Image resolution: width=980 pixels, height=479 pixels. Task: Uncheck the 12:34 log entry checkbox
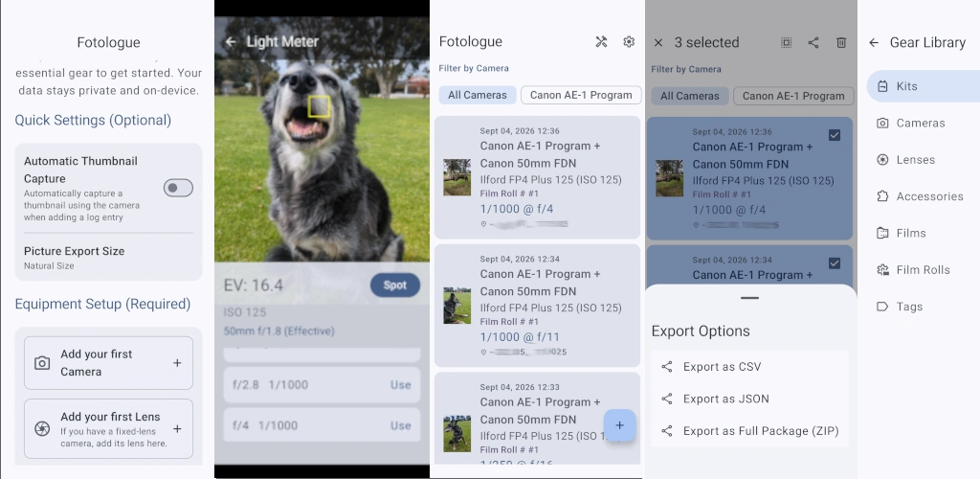[835, 263]
